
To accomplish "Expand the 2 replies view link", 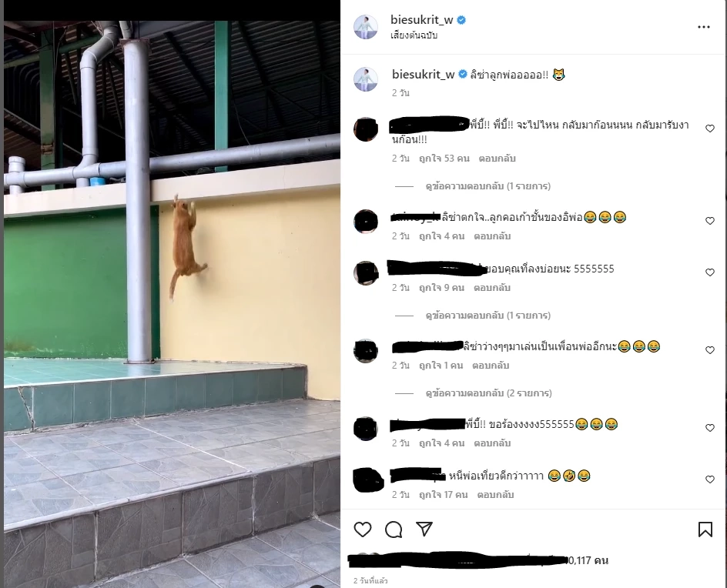I will (489, 393).
